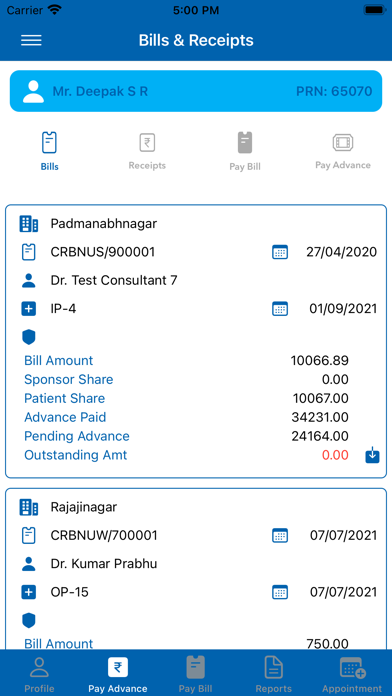Open the top Pay Advance tab
The image size is (392, 696).
coord(343,151)
